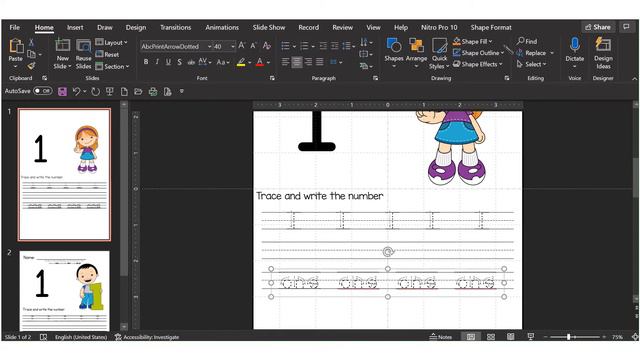Click the open folder icon in Quick Access
Screen dimensions: 640x360
[x=138, y=91]
